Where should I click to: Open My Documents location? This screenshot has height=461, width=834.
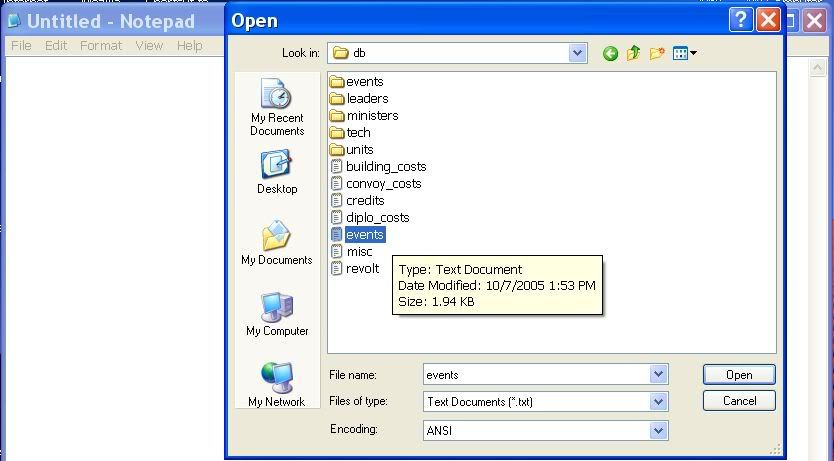click(277, 244)
